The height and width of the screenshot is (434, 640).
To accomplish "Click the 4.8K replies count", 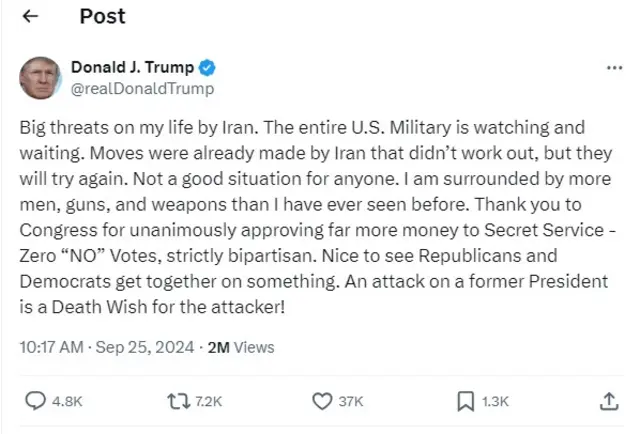I will point(66,402).
